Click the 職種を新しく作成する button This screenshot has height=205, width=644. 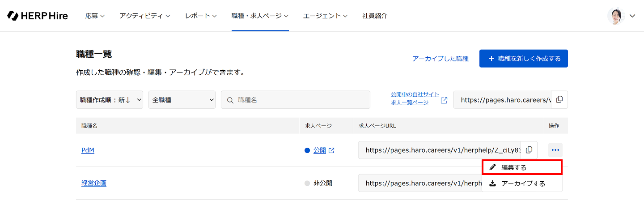click(523, 59)
